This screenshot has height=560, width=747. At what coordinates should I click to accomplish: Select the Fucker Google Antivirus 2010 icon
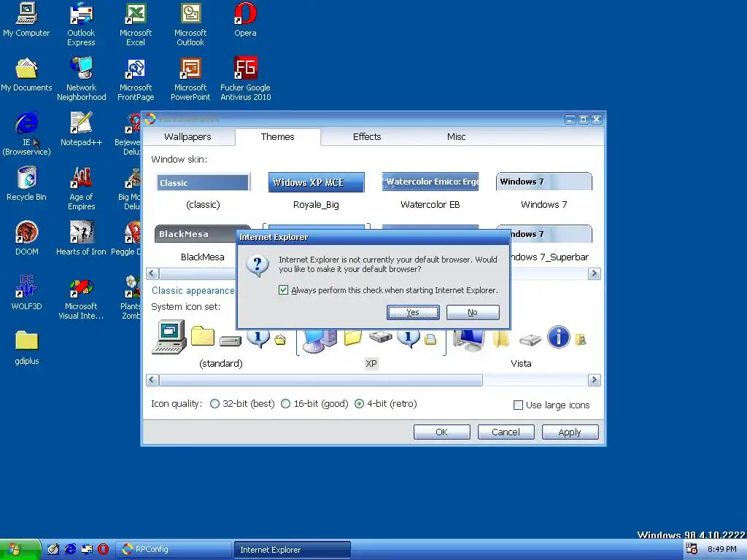click(x=245, y=79)
